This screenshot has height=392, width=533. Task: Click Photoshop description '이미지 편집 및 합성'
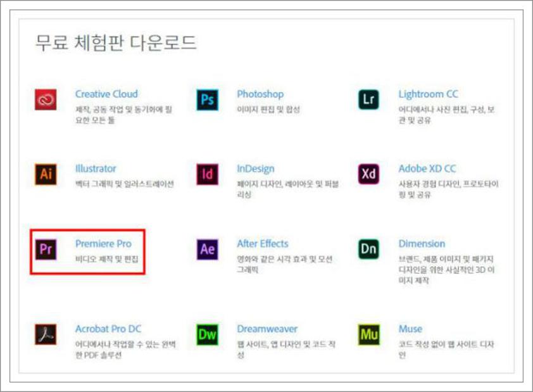pyautogui.click(x=268, y=110)
